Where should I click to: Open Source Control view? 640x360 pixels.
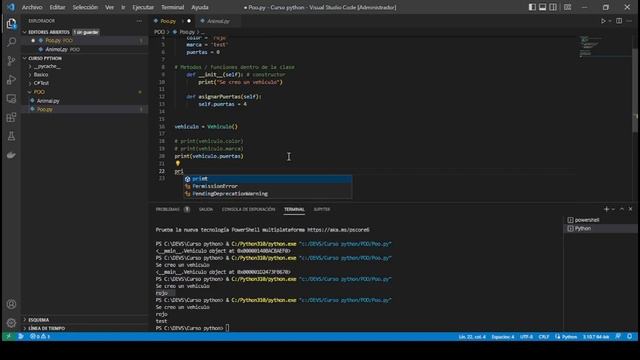click(11, 61)
